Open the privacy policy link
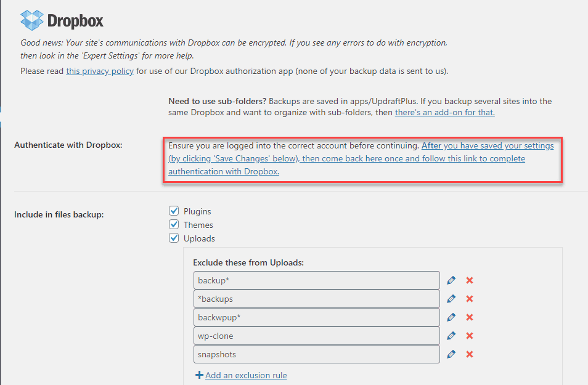The width and height of the screenshot is (588, 385). click(x=100, y=71)
